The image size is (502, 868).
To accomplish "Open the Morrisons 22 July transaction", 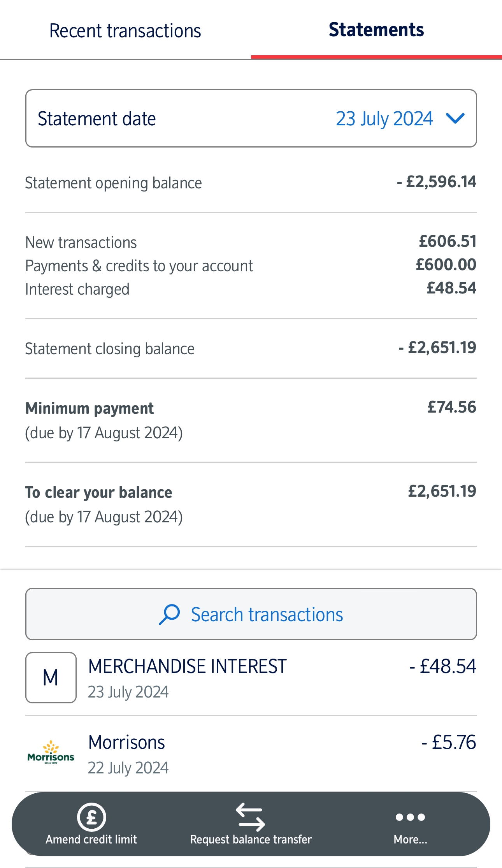I will tap(251, 754).
